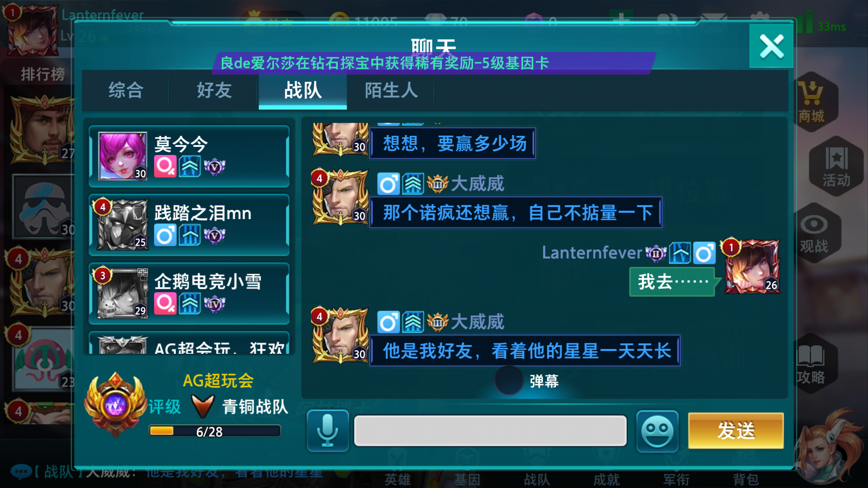Open the 商城 shop cart icon

pyautogui.click(x=811, y=102)
